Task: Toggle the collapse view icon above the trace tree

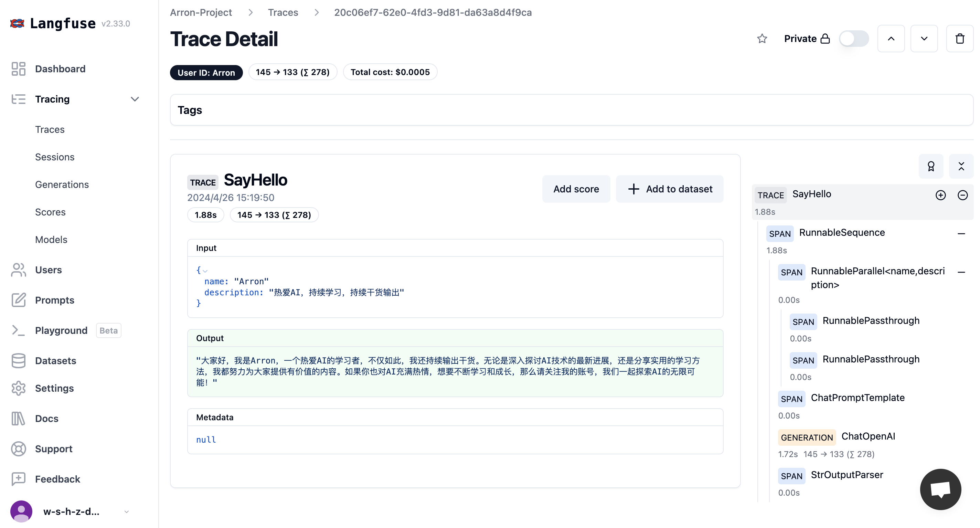Action: (961, 166)
